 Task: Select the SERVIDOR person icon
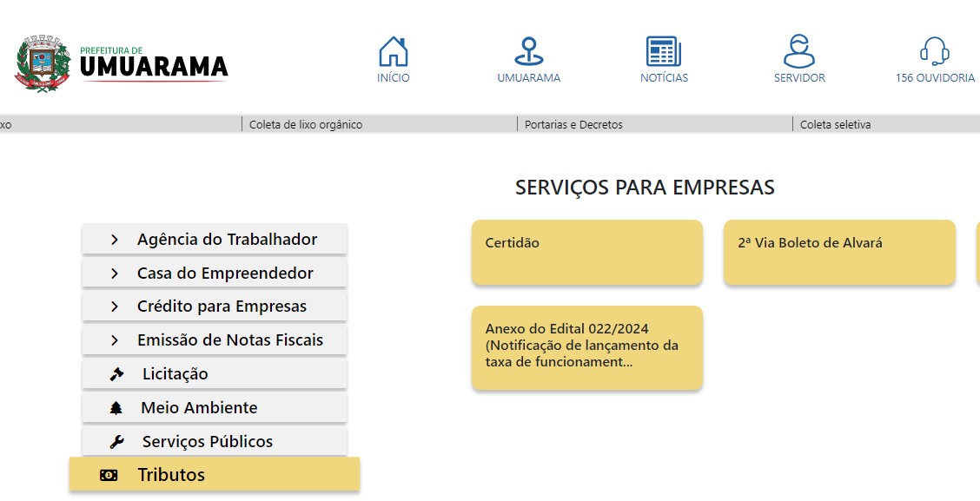[798, 50]
